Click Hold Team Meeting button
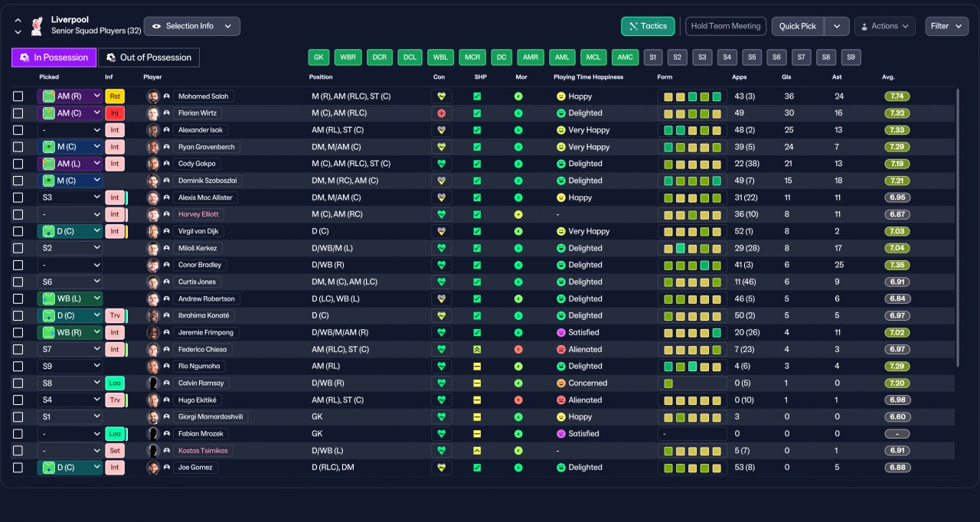 [x=726, y=26]
